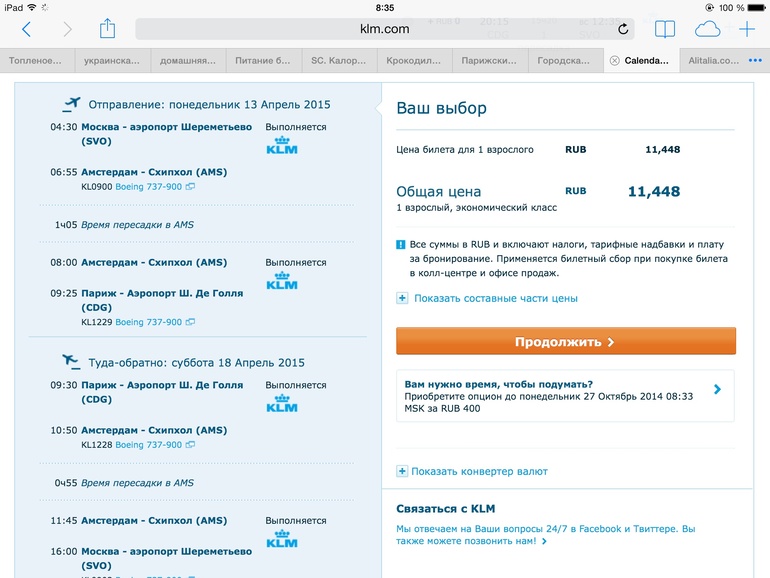Viewport: 770px width, 578px height.
Task: Tap 0ч55 Время пересадки в AMS
Action: click(124, 483)
